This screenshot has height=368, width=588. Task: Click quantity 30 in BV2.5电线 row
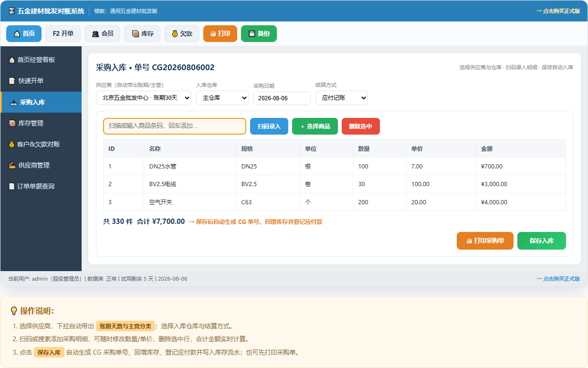click(379, 184)
